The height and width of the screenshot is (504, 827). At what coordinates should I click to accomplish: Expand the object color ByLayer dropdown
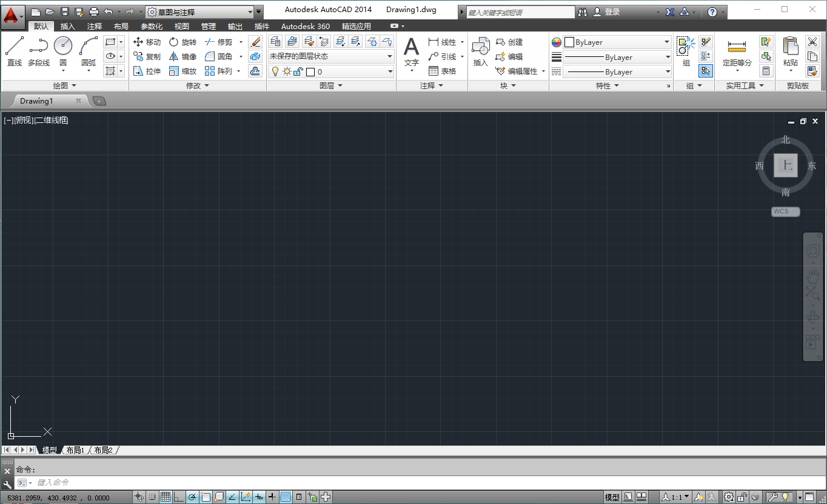[x=665, y=42]
